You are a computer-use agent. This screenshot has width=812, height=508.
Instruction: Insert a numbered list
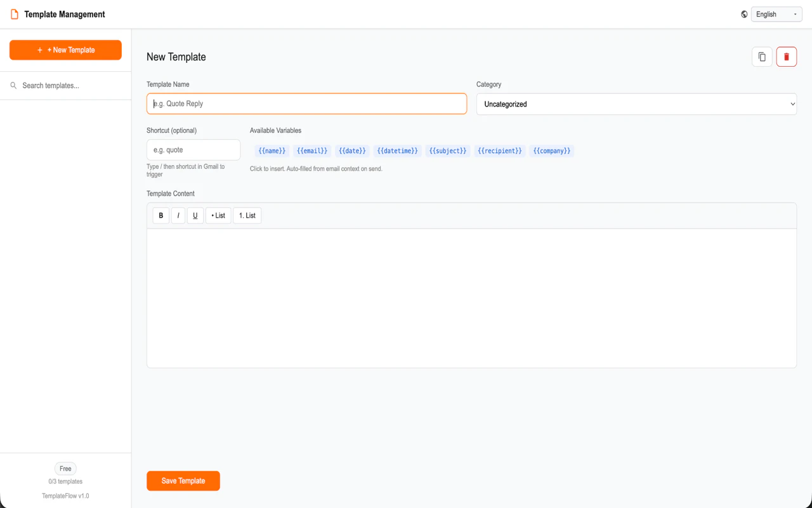[x=247, y=215]
